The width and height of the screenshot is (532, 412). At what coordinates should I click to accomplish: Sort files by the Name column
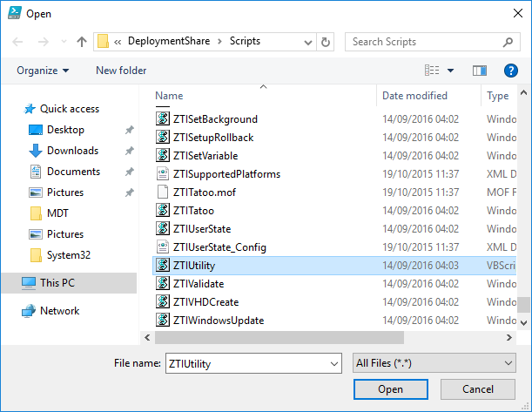coord(170,96)
